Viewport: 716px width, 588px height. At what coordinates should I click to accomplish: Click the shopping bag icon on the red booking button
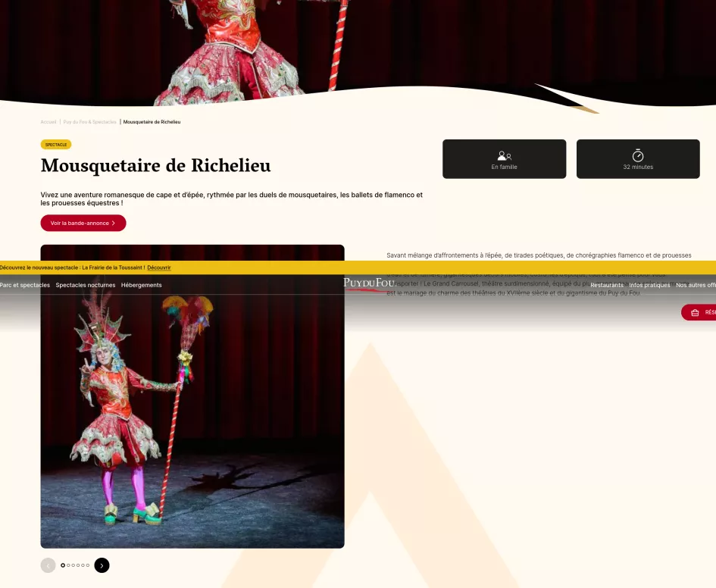pyautogui.click(x=695, y=313)
